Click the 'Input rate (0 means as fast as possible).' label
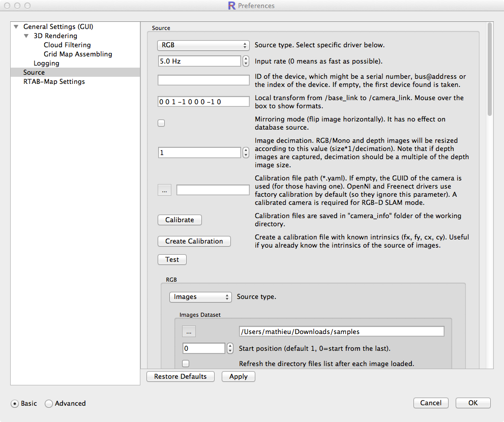The width and height of the screenshot is (504, 422). pyautogui.click(x=318, y=61)
